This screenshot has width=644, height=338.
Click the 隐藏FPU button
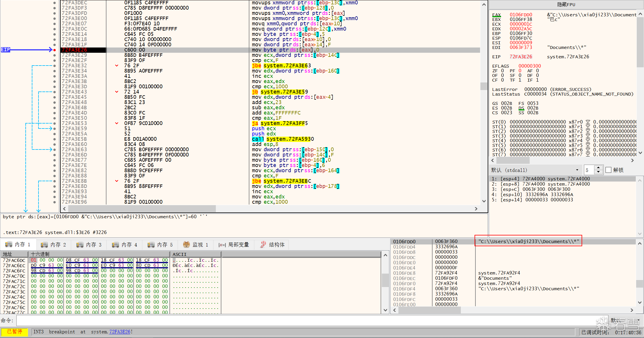tap(566, 4)
